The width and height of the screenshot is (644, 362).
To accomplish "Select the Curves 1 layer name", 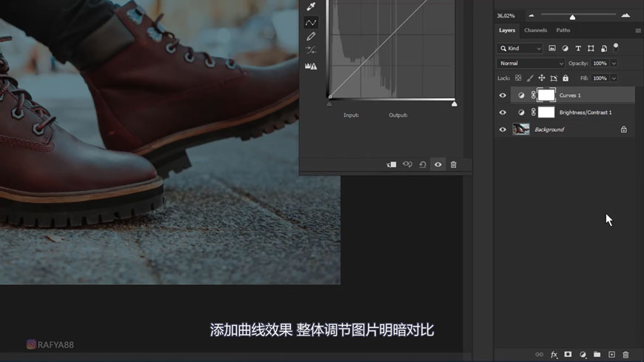I will point(570,95).
